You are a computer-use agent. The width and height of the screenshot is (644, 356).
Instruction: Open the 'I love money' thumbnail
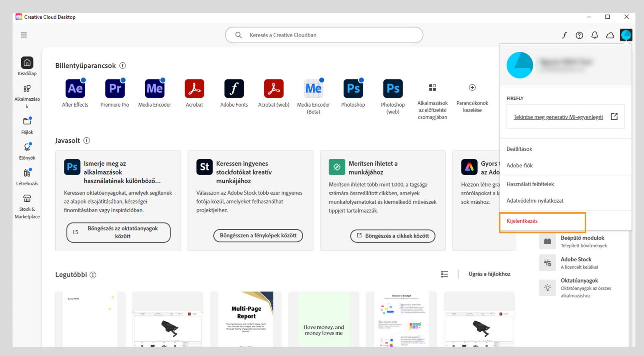tap(324, 319)
